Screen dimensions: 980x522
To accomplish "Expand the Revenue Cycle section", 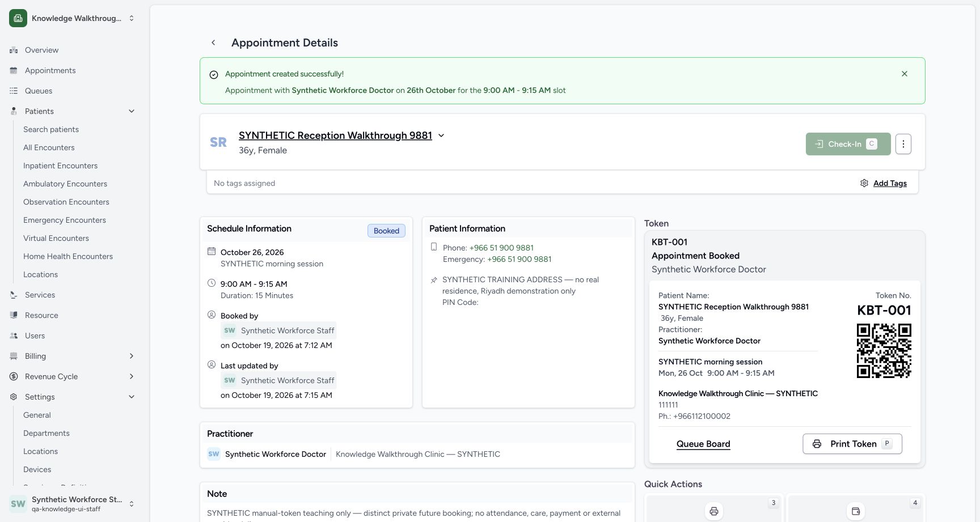I will point(73,376).
